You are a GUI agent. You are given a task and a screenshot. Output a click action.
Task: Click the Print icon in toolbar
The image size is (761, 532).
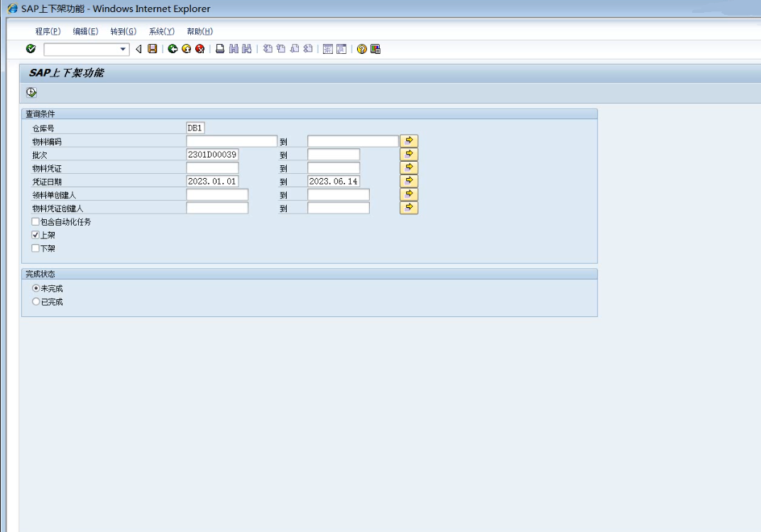221,49
